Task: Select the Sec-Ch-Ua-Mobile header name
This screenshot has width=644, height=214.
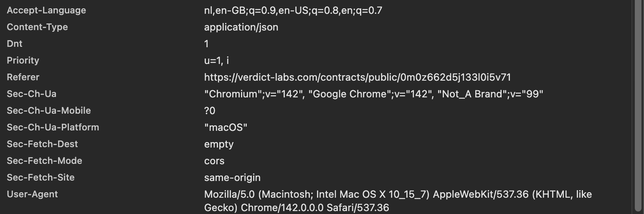Action: 48,111
